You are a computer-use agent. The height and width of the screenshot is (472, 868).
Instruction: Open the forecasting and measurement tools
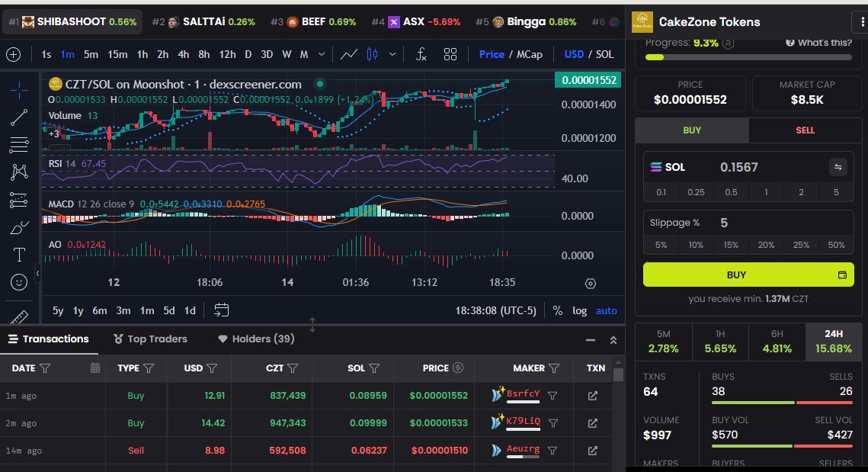coord(19,200)
